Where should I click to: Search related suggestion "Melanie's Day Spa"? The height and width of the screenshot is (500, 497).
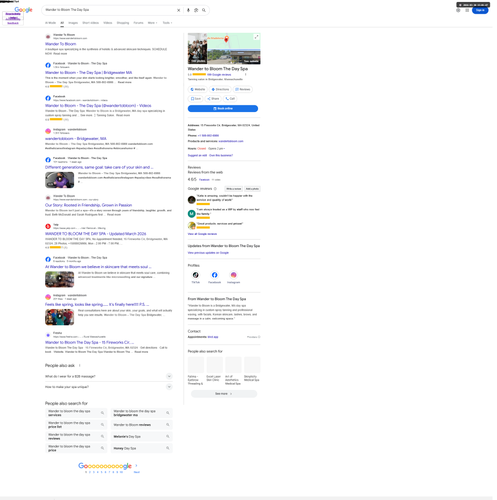pyautogui.click(x=142, y=436)
